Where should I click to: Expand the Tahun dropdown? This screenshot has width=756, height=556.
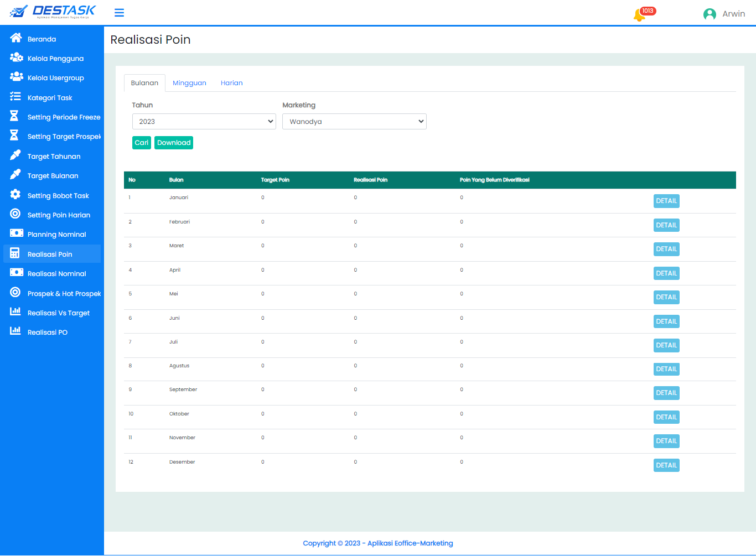[x=204, y=122]
